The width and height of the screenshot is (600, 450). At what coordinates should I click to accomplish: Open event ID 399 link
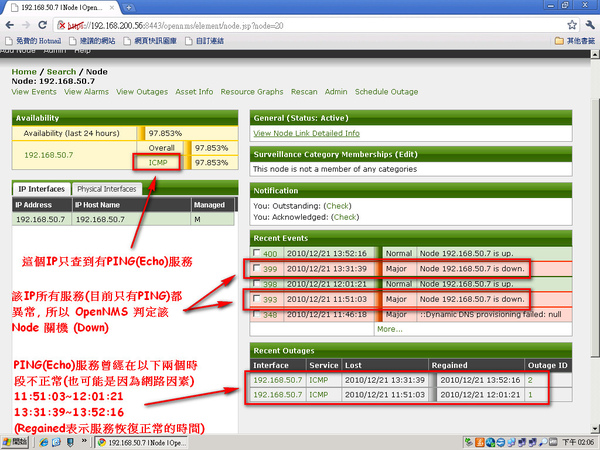pyautogui.click(x=270, y=269)
